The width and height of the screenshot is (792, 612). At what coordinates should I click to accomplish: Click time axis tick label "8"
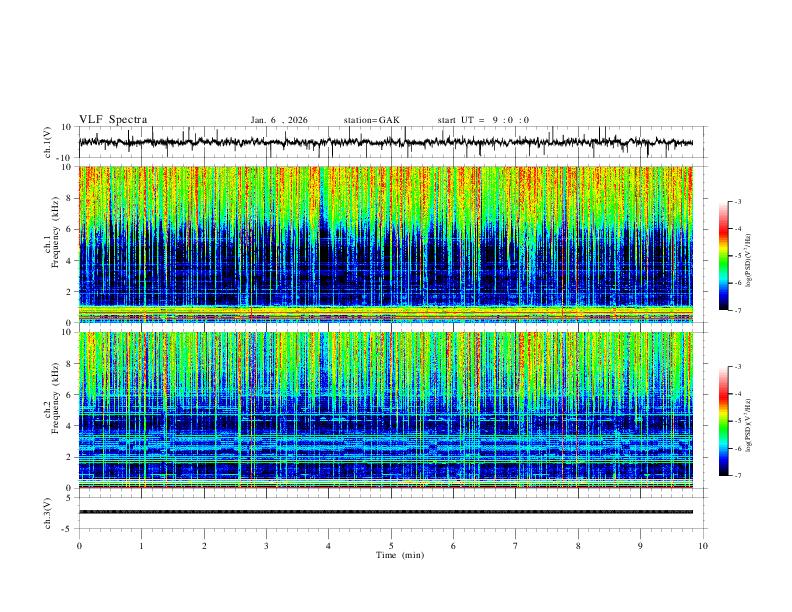[x=578, y=546]
